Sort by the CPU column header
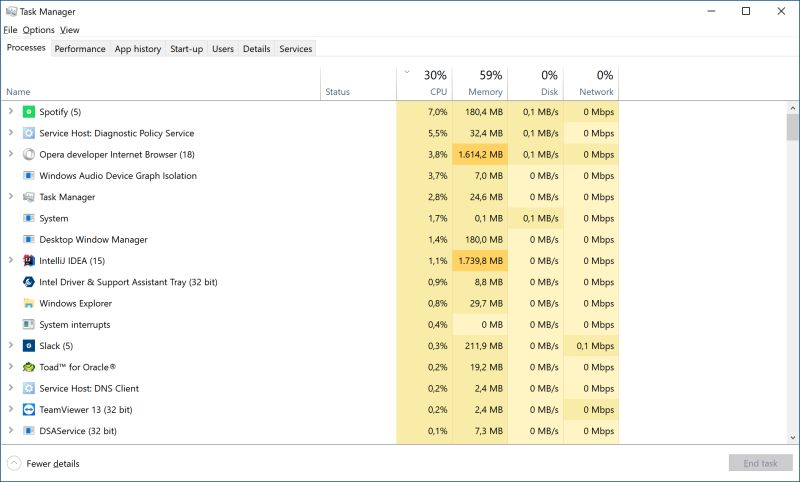Screen dimensions: 800x482 click(x=424, y=83)
